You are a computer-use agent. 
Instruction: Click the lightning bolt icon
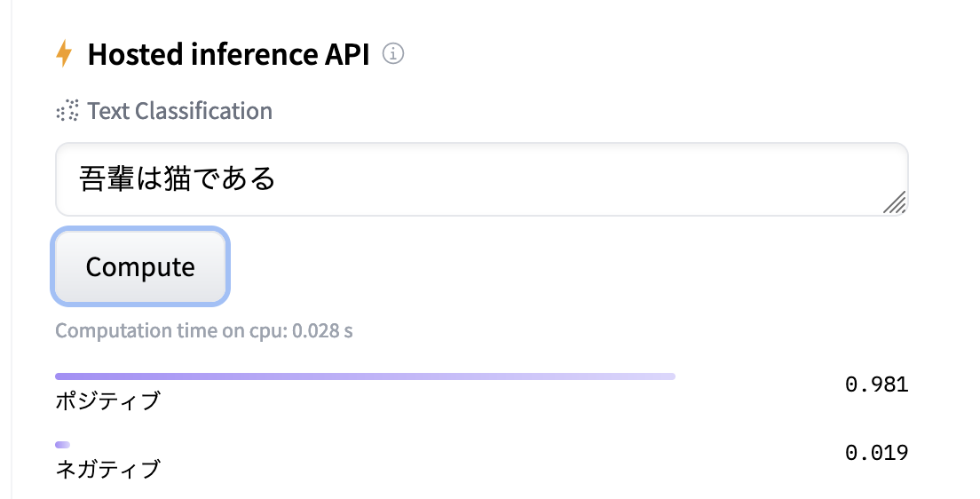(x=63, y=54)
